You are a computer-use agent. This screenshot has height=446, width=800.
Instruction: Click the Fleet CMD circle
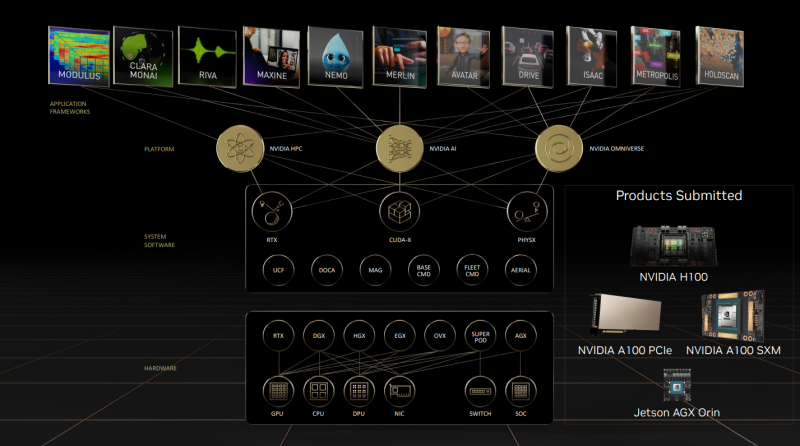click(x=472, y=270)
